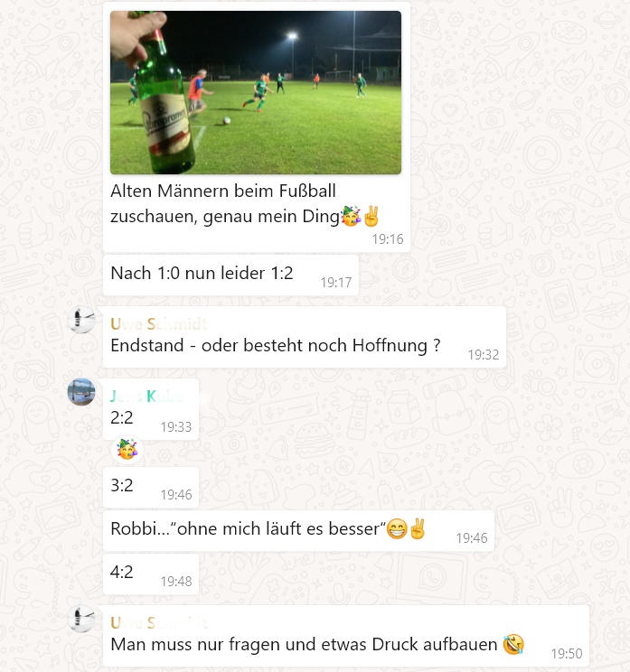Screen dimensions: 630x672
Task: Click the 4:2 message bubble
Action: click(x=151, y=574)
